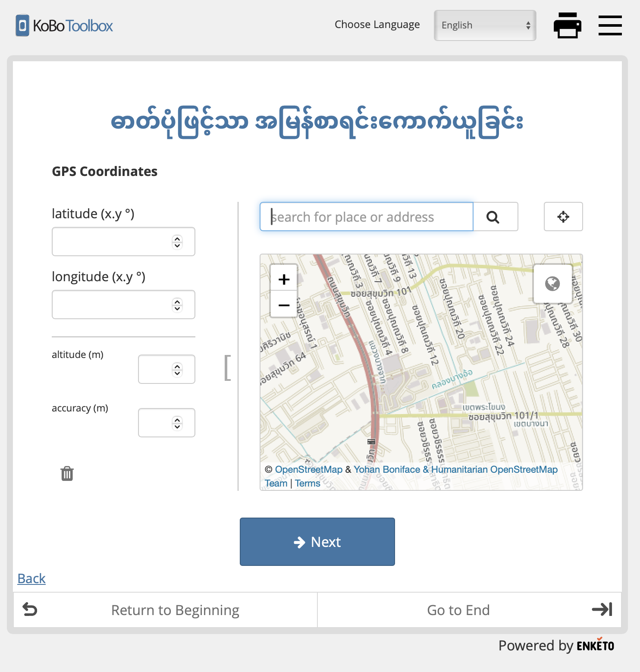Click the longitude field stepper arrows

(177, 305)
